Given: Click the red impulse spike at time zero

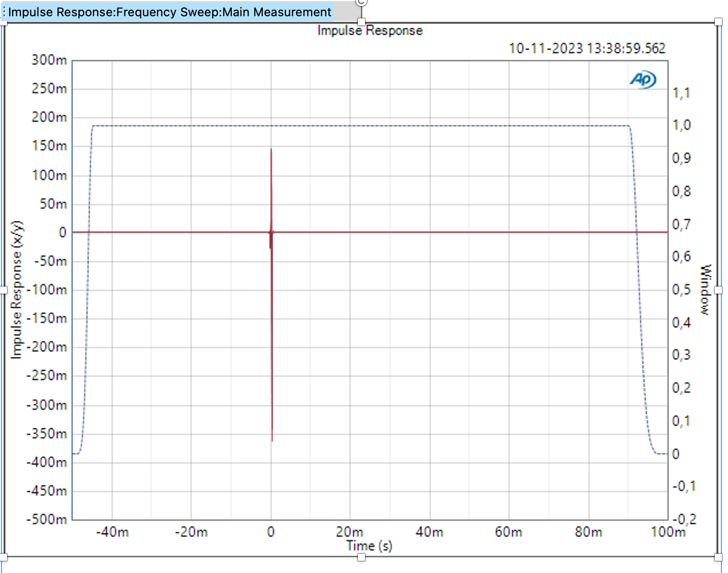Looking at the screenshot, I should click(x=271, y=295).
